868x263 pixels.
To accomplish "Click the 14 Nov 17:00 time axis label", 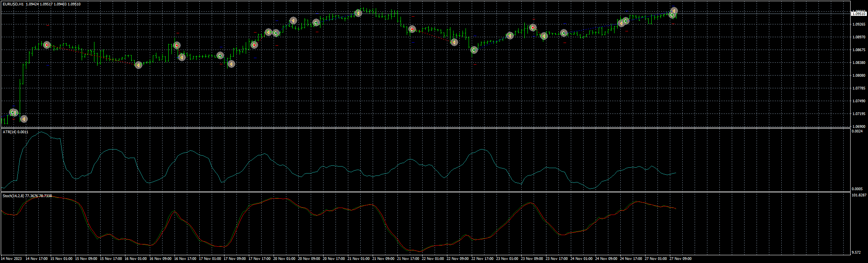I will (x=36, y=258).
